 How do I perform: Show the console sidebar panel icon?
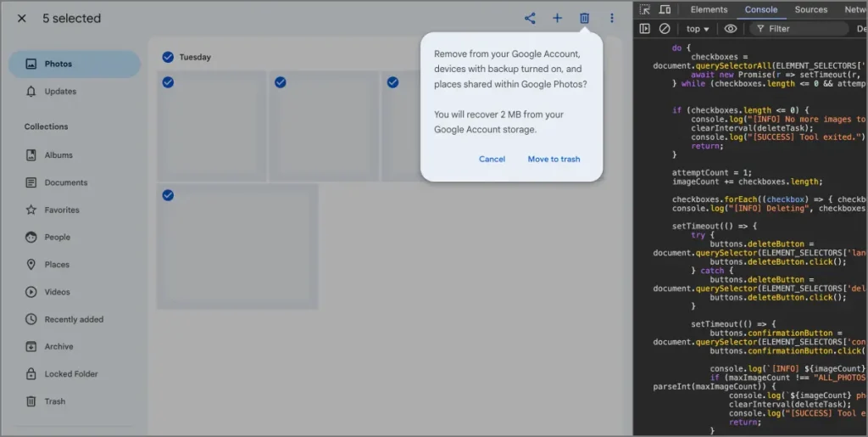coord(644,29)
